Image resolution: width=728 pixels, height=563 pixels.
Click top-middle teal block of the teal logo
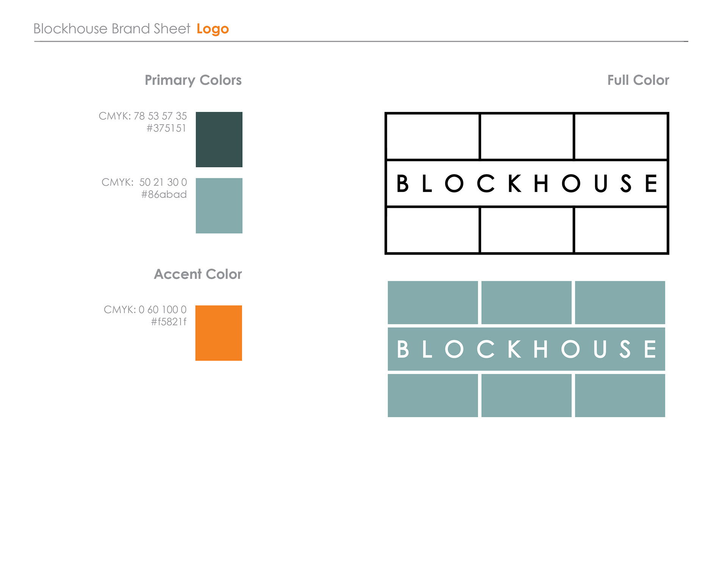pos(526,302)
